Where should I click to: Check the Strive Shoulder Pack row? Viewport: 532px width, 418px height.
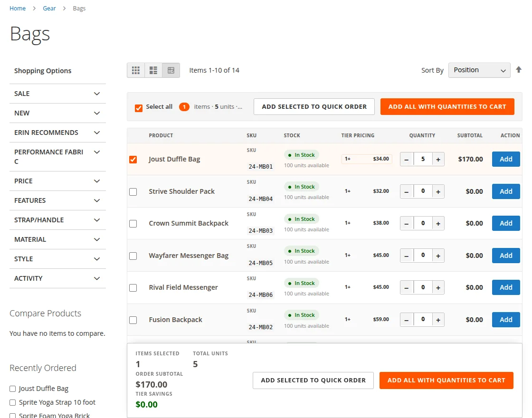click(x=133, y=192)
